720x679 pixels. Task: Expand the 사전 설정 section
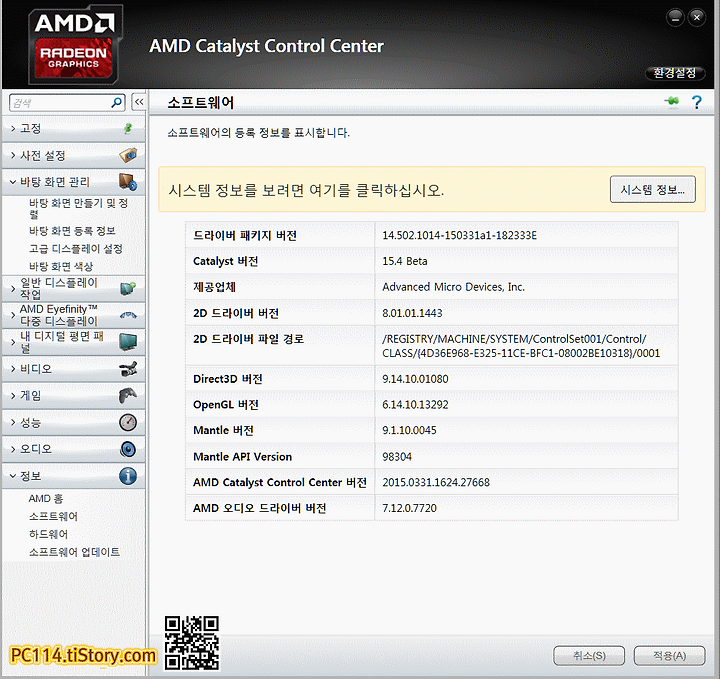tap(73, 156)
